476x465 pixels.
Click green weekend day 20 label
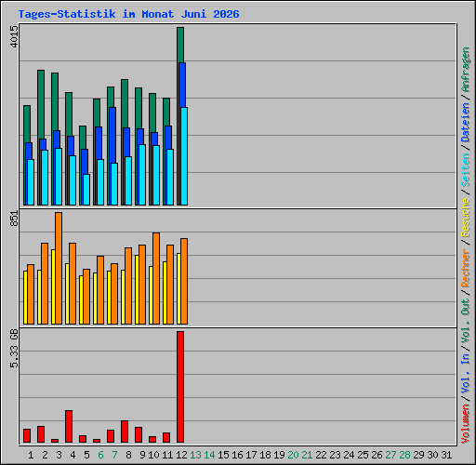coord(293,455)
